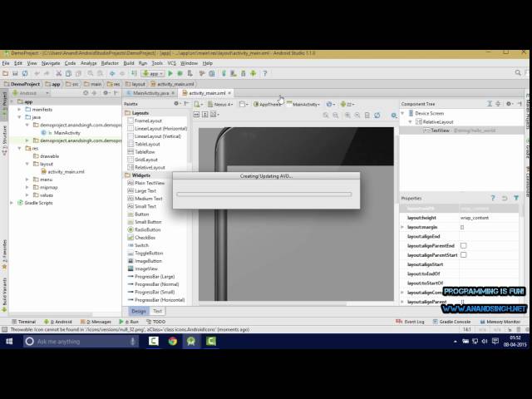The image size is (532, 399).
Task: Expand the menu folder
Action: click(x=27, y=180)
